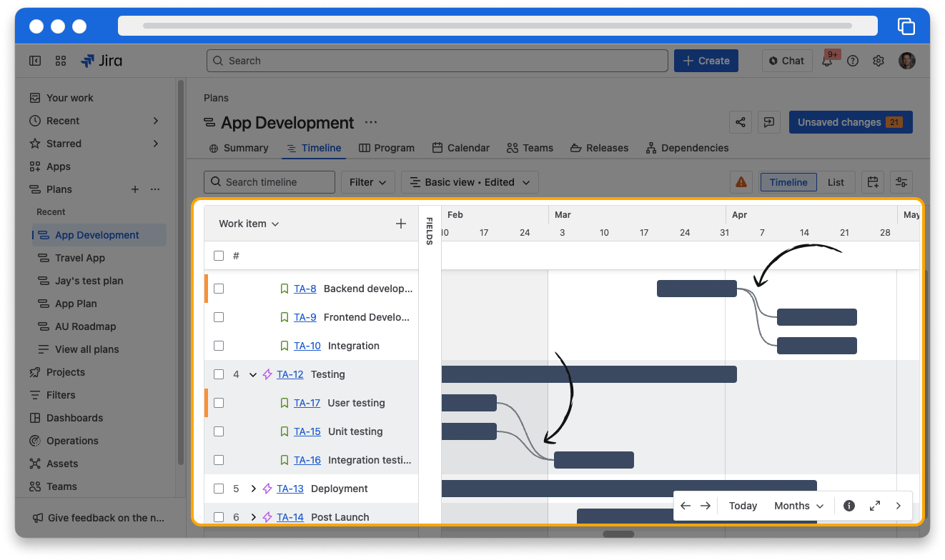
Task: Enter fullscreen with the expand icon
Action: click(x=875, y=506)
